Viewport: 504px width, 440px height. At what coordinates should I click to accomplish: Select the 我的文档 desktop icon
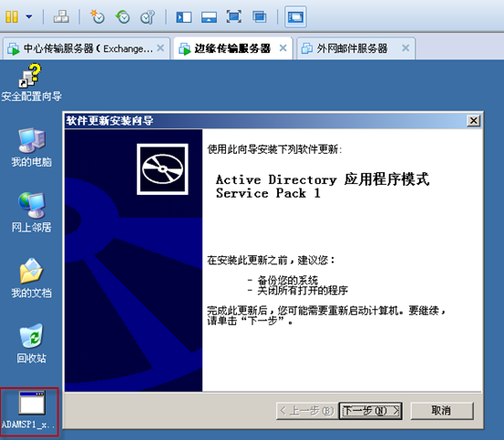[31, 278]
